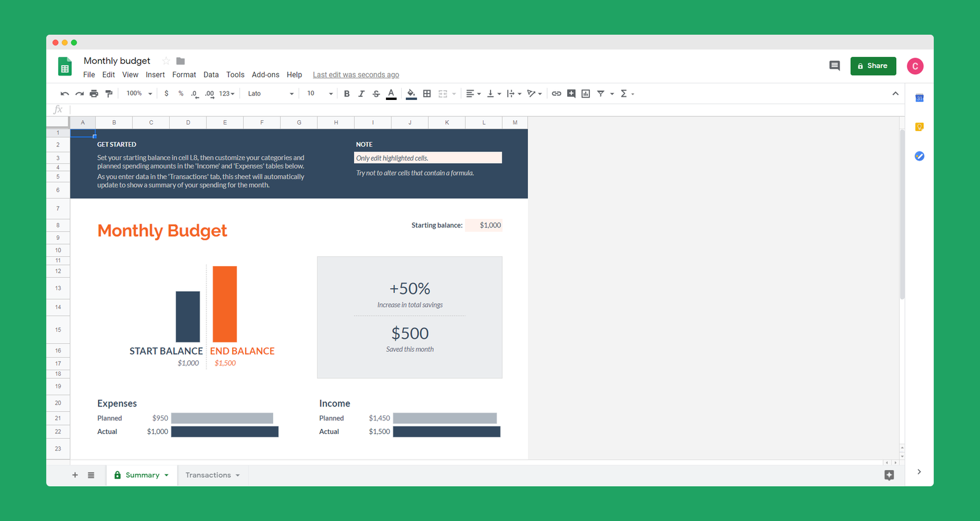Image resolution: width=980 pixels, height=521 pixels.
Task: Click the green Share button
Action: pyautogui.click(x=873, y=66)
